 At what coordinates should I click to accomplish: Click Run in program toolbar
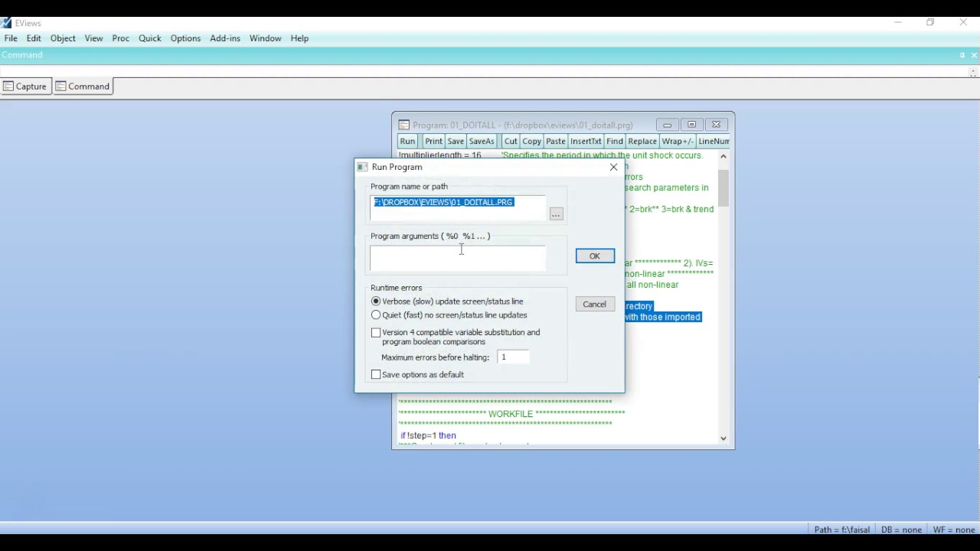(x=408, y=142)
